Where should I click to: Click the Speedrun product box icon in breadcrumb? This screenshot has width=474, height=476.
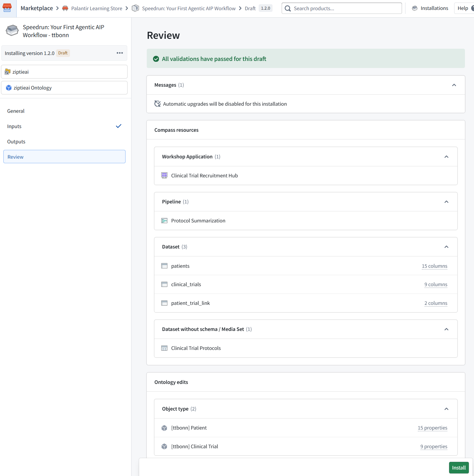tap(135, 8)
